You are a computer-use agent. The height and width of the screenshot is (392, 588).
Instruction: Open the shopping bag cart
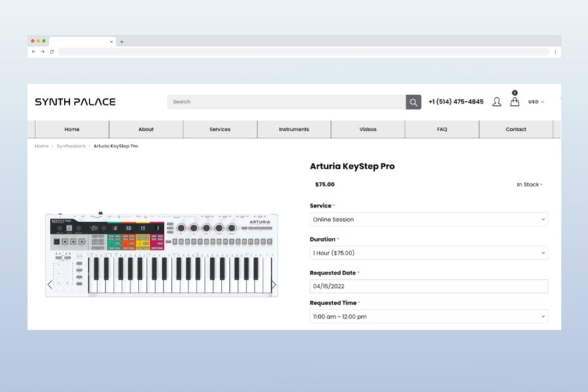[515, 102]
